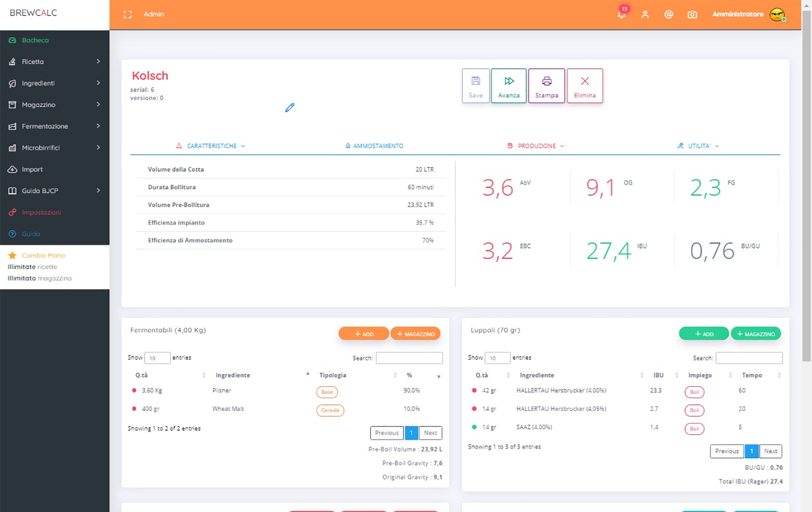
Task: Click the Cambia Piano link
Action: click(43, 255)
